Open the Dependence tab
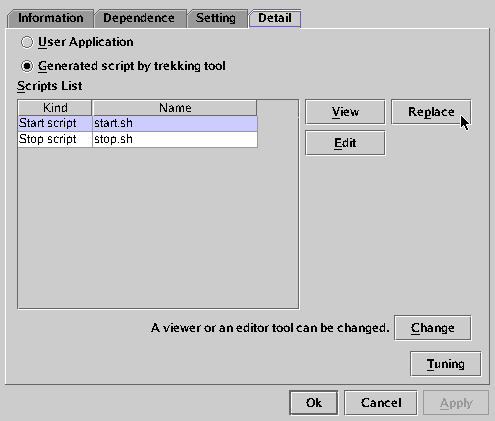495x421 pixels. (139, 18)
